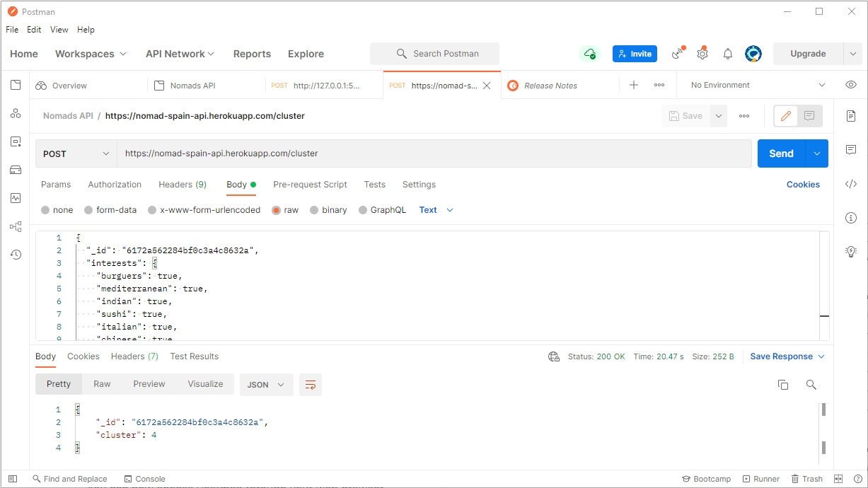Screen dimensions: 868x488
Task: Open request Info icon in right sidebar
Action: pos(851,218)
